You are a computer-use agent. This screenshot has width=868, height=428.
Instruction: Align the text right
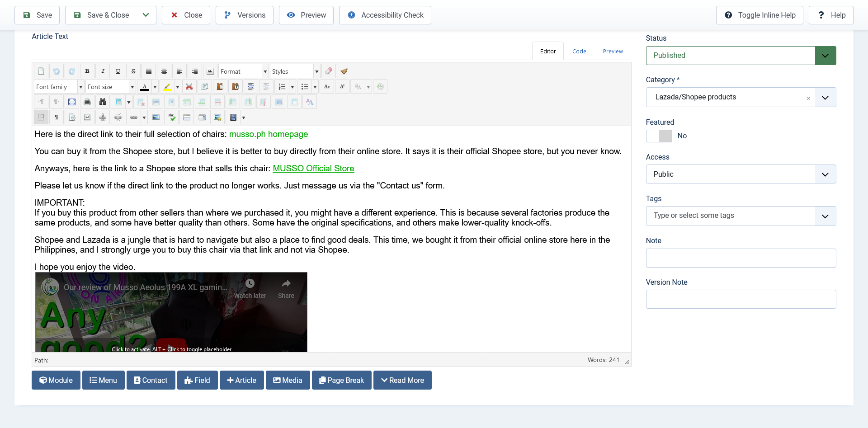(x=195, y=71)
